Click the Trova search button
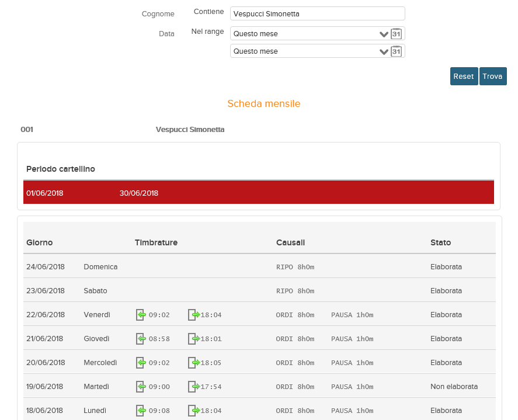This screenshot has height=420, width=518. pos(492,77)
